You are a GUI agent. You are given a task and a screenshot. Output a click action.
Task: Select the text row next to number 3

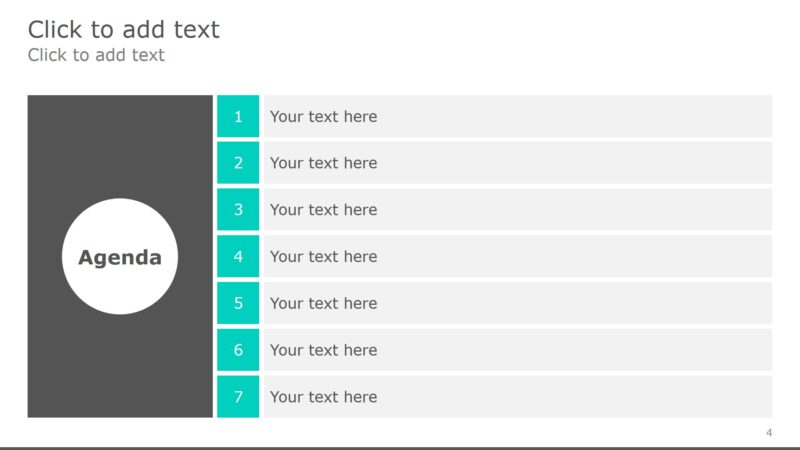pos(324,210)
